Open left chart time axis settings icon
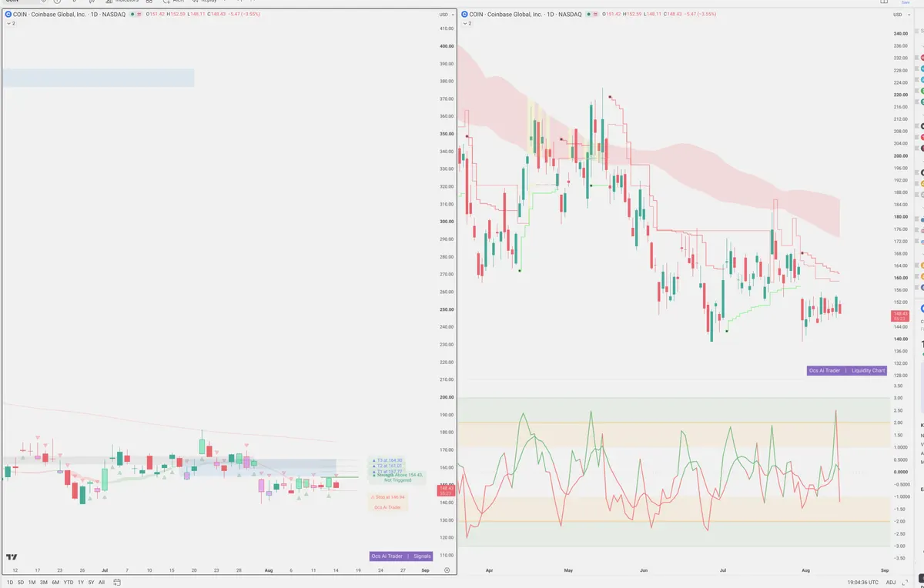The image size is (924, 588). click(447, 570)
